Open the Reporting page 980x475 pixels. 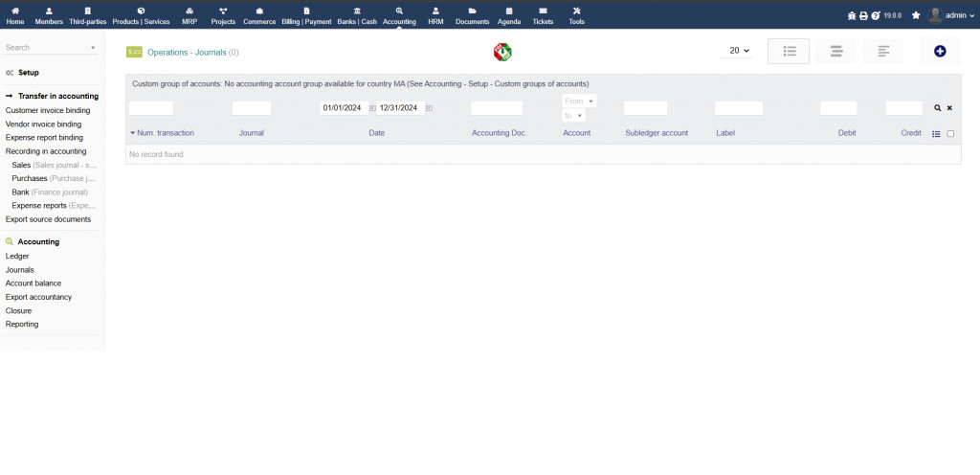(x=22, y=325)
